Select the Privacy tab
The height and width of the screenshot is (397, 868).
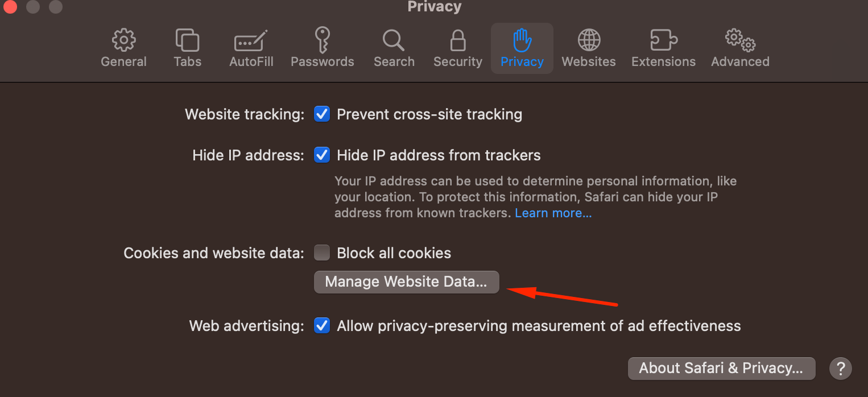tap(522, 49)
